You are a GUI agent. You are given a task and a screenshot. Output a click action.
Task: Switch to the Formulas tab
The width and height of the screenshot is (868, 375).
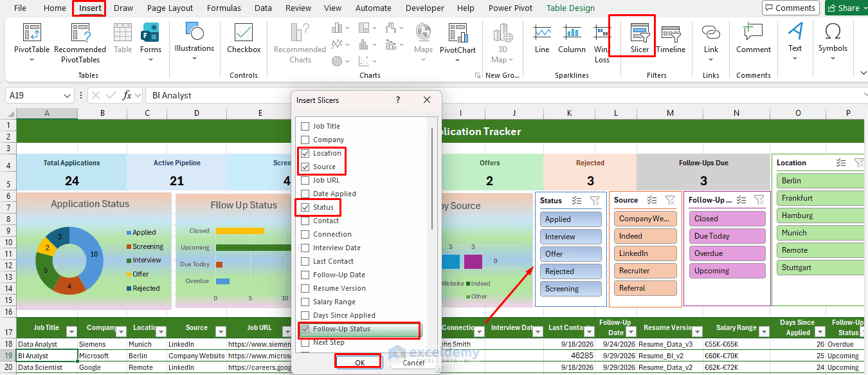pyautogui.click(x=224, y=8)
